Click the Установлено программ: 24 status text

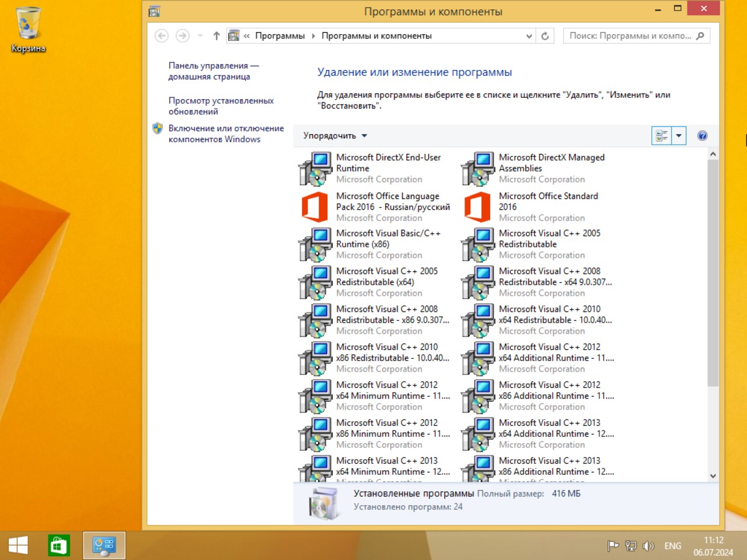click(x=408, y=507)
